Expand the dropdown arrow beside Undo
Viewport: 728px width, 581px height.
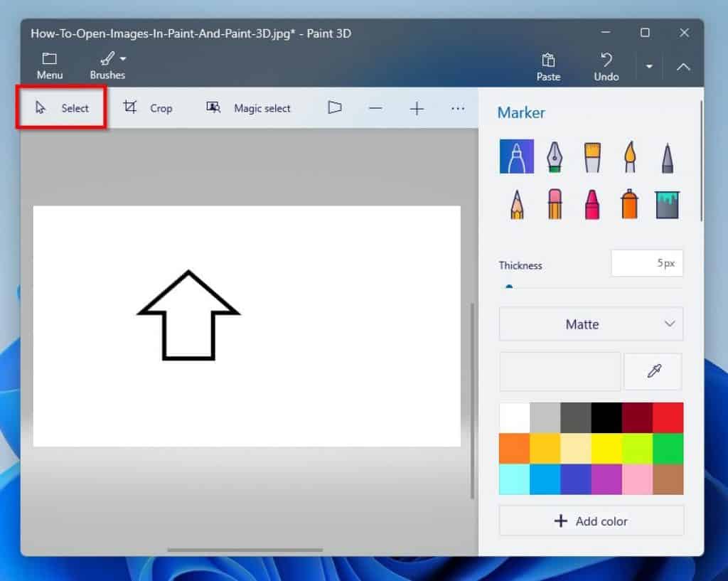click(649, 67)
